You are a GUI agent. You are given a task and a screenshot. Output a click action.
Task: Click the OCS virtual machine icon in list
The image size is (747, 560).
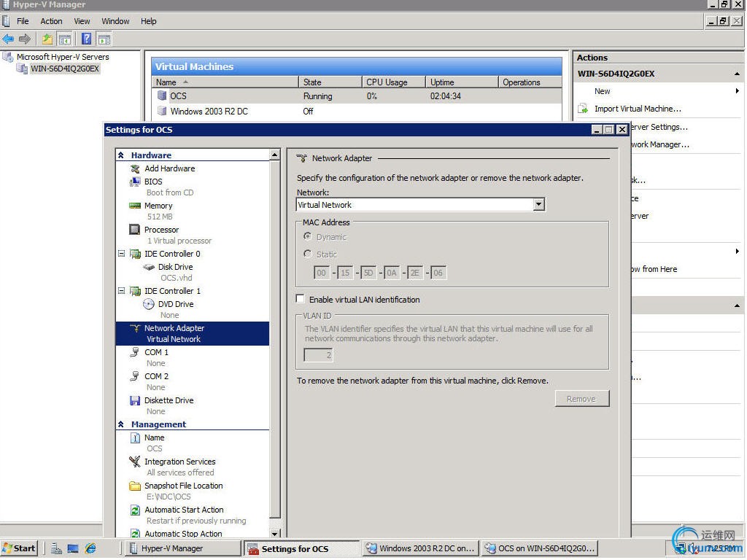pyautogui.click(x=162, y=96)
